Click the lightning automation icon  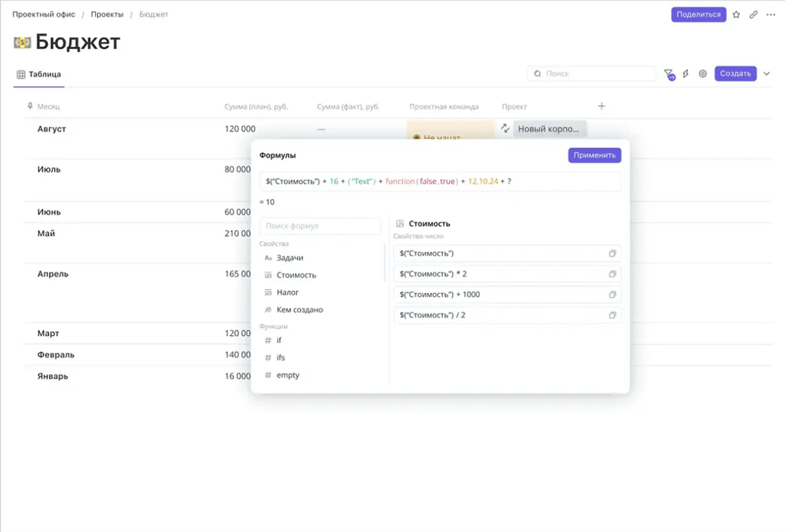[x=686, y=74]
